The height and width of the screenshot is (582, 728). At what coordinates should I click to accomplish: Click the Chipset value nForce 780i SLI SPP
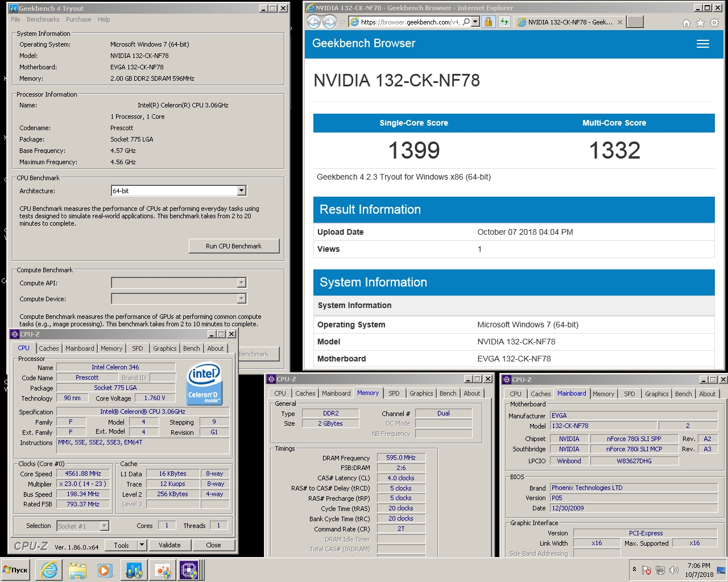click(634, 439)
